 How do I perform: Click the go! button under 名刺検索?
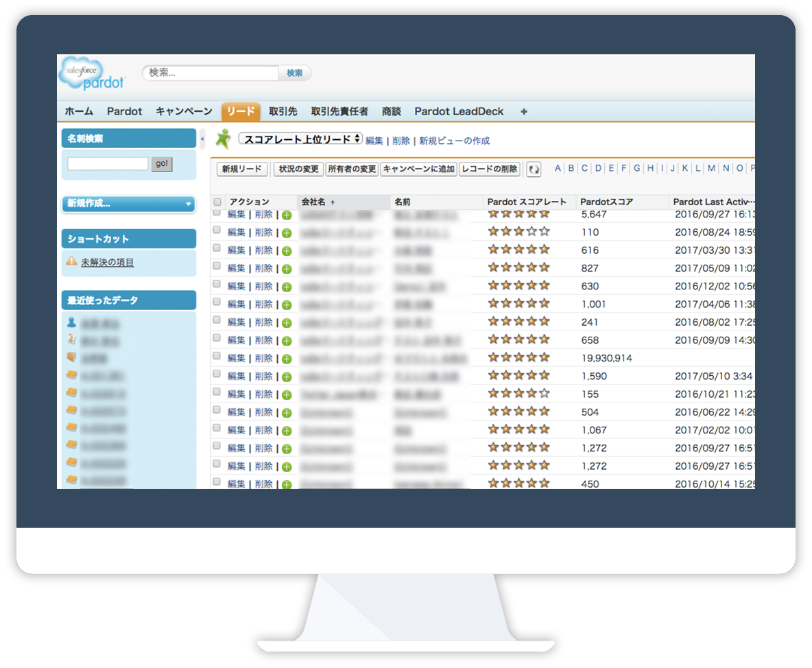162,164
